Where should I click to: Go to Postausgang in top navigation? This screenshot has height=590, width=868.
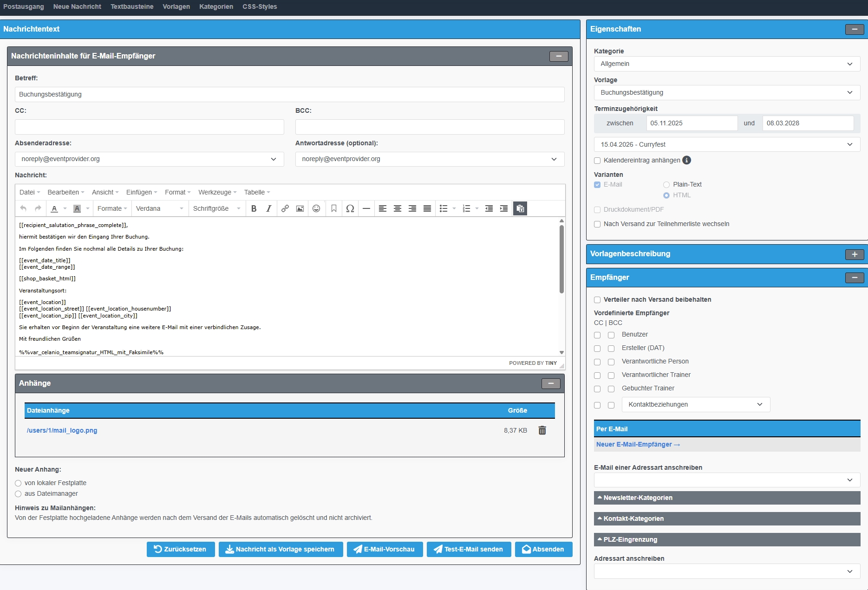(24, 6)
